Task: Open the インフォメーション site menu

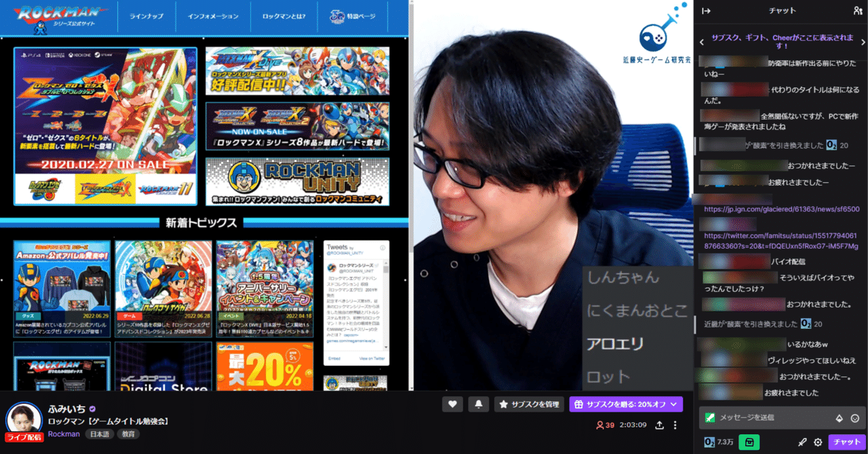Action: point(213,16)
